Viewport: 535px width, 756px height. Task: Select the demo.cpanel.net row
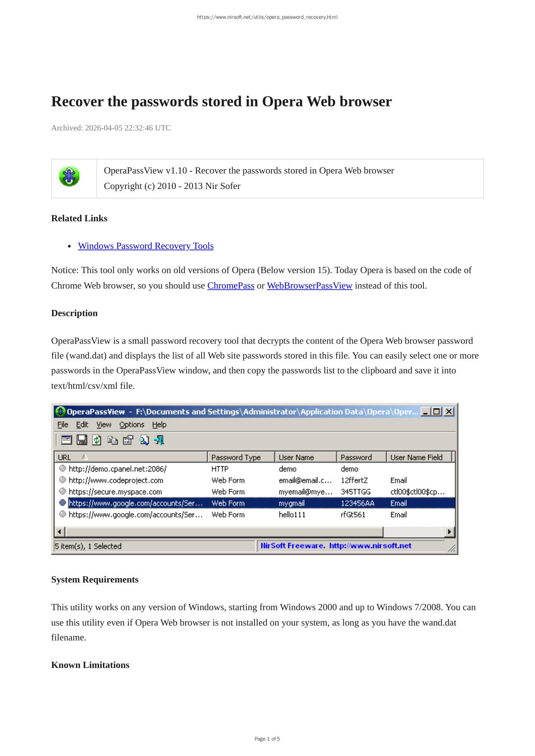117,469
